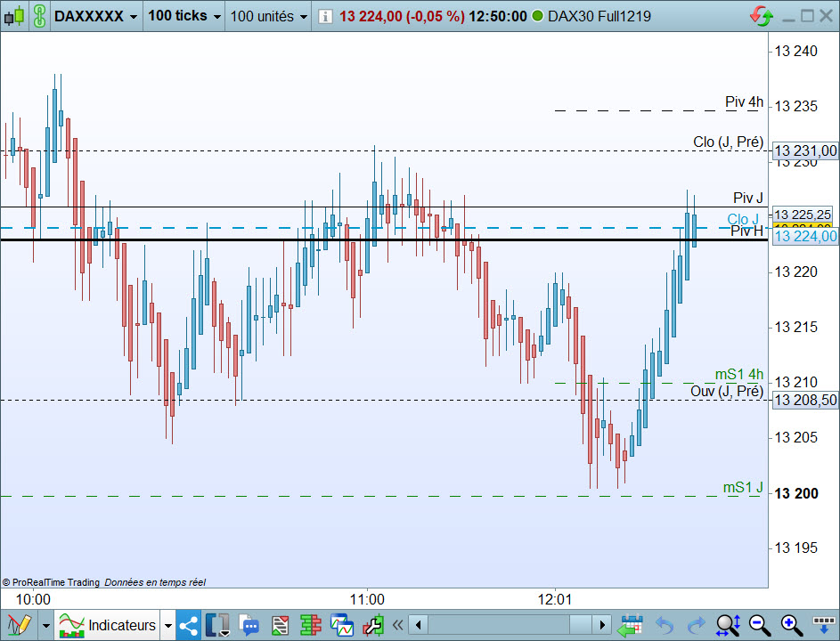The image size is (840, 641).
Task: Click the go-to-date calendar icon
Action: (630, 625)
